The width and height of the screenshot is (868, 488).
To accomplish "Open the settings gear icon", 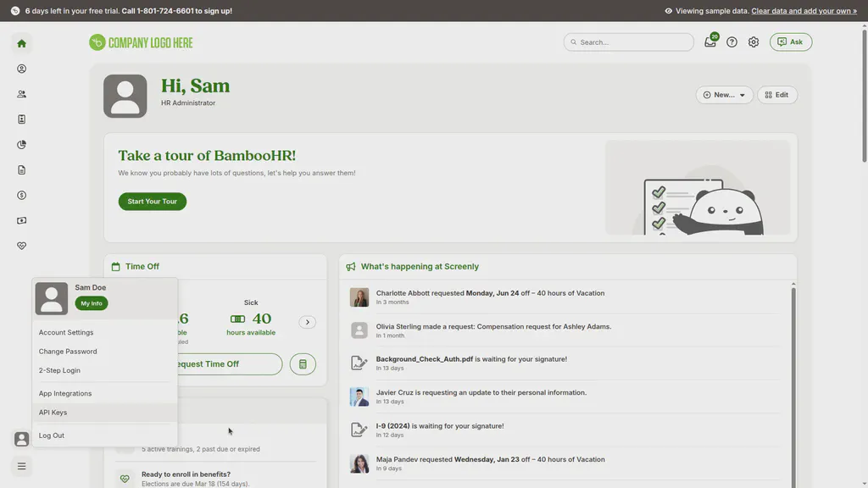I will point(753,41).
